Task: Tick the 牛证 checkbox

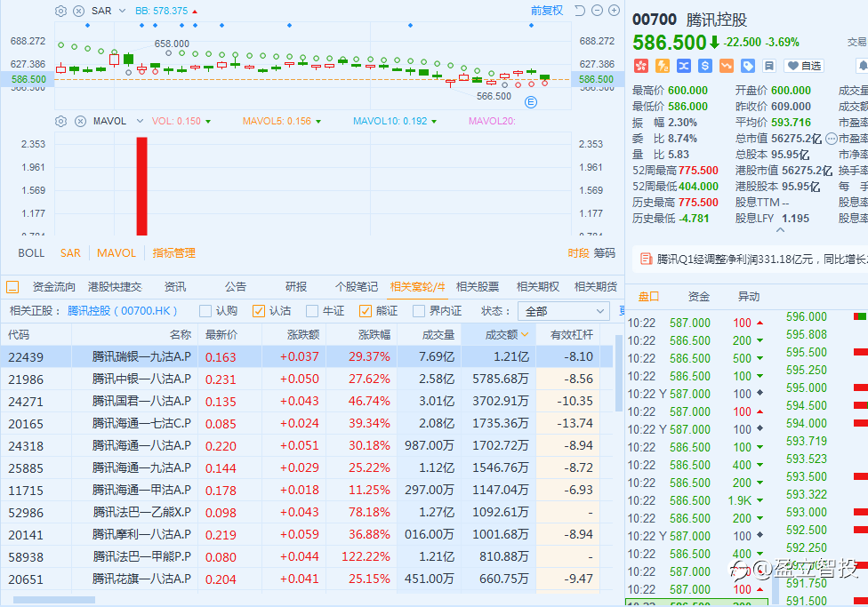Action: point(311,311)
